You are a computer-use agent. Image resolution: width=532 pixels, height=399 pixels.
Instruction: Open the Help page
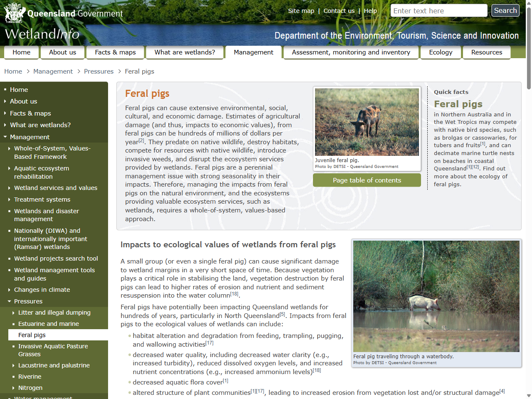click(x=370, y=11)
